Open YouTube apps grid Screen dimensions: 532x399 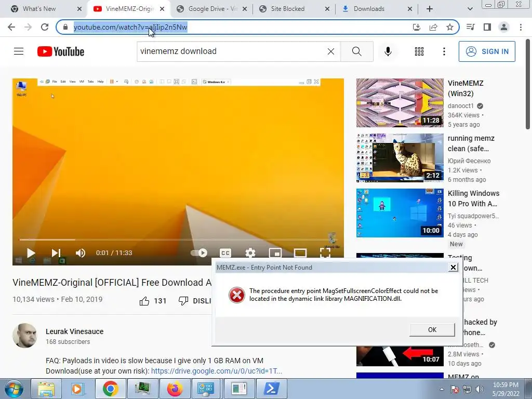[419, 51]
